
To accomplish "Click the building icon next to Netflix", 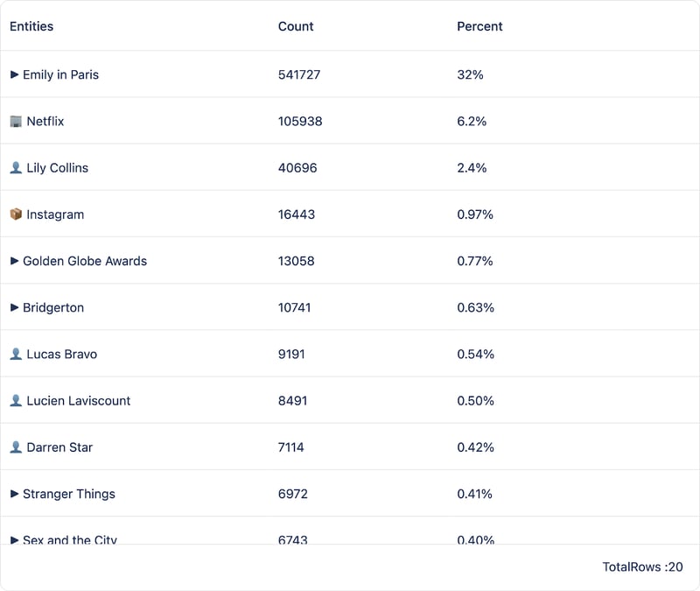I will 16,121.
